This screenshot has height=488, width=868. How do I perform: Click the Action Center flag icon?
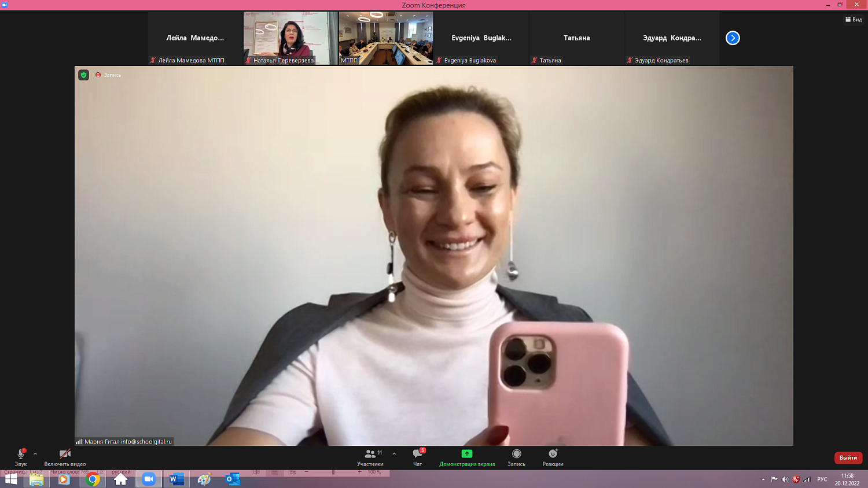click(774, 479)
